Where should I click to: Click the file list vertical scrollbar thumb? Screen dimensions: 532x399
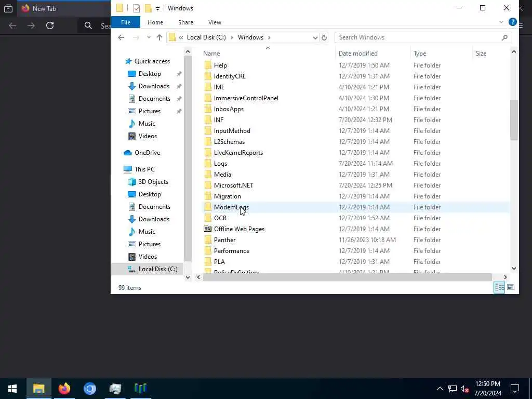514,119
